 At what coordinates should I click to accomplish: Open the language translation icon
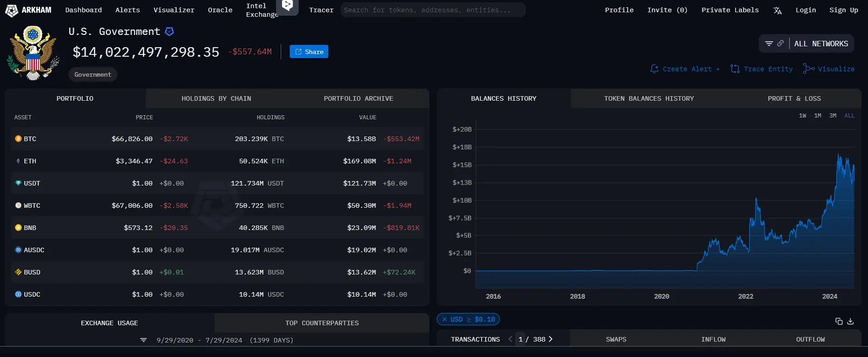coord(777,10)
